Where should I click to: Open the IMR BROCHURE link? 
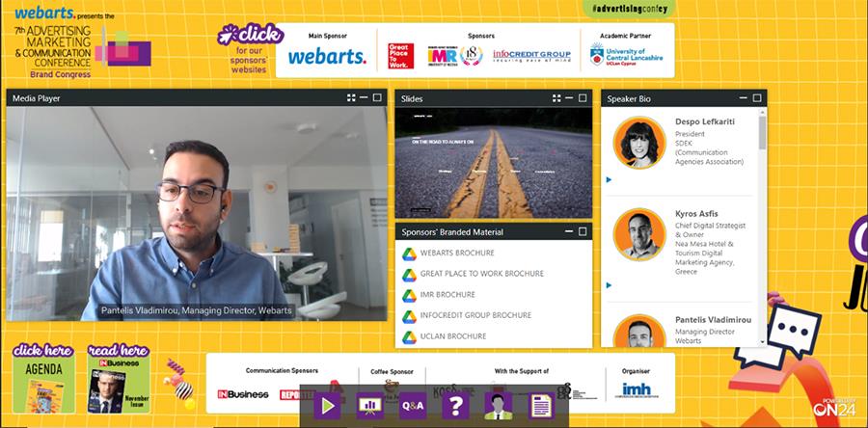(448, 294)
